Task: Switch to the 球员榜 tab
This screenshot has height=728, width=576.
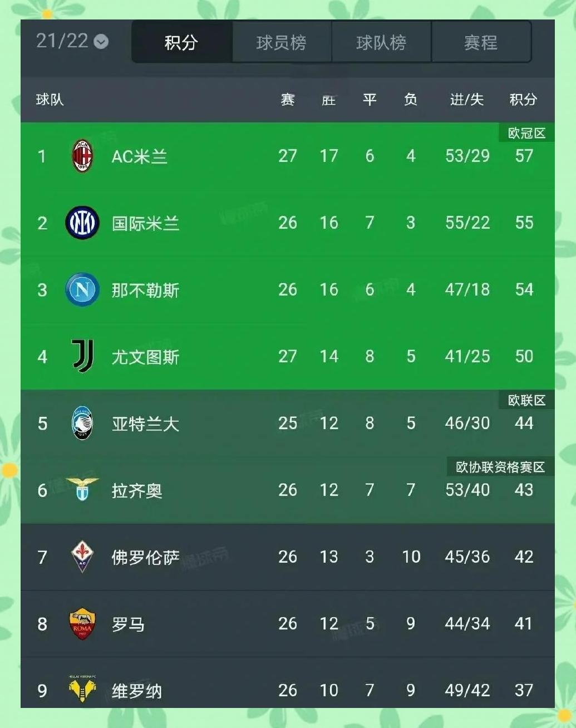Action: [281, 42]
